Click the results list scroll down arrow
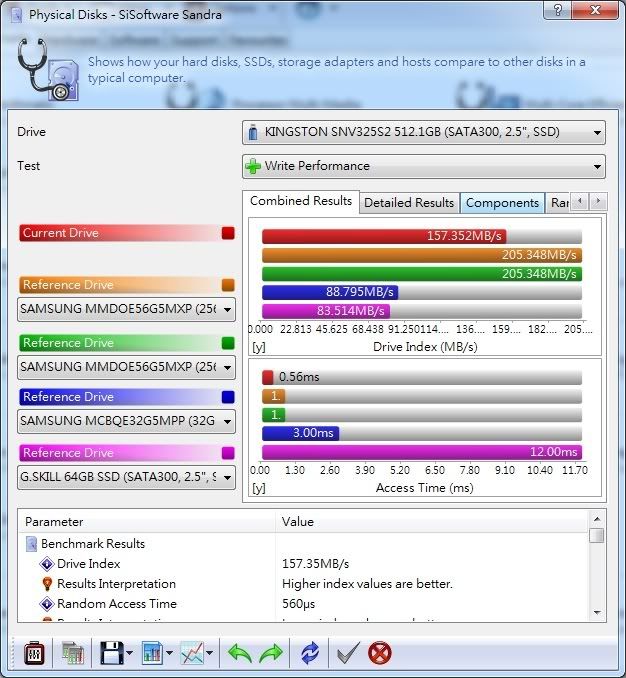The height and width of the screenshot is (678, 626). (597, 613)
